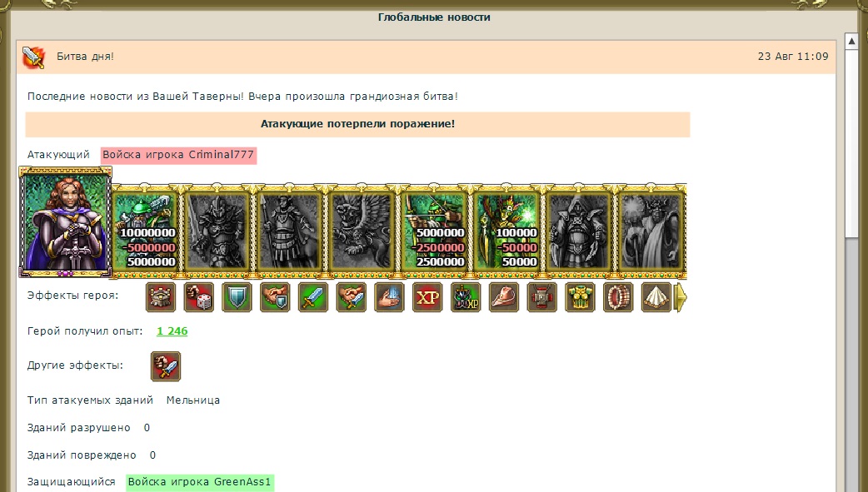The image size is (868, 492).
Task: Click the white tent effect icon
Action: (656, 297)
